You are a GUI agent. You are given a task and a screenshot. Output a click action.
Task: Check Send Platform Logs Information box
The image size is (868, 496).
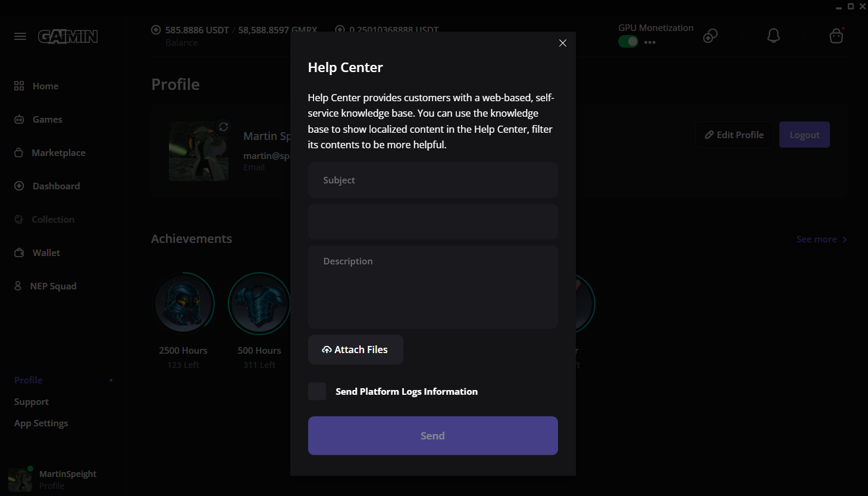pyautogui.click(x=317, y=391)
